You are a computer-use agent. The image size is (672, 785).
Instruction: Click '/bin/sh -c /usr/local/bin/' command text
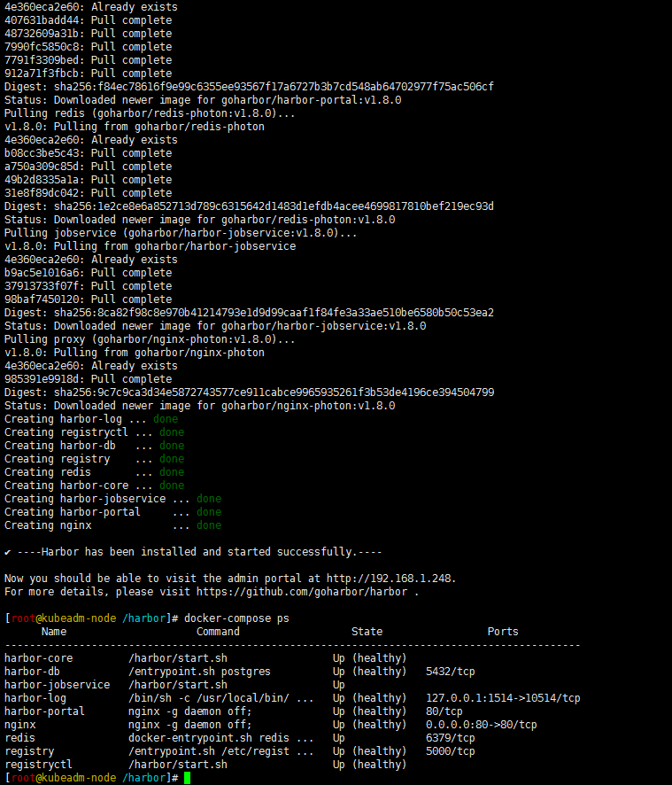pyautogui.click(x=209, y=698)
